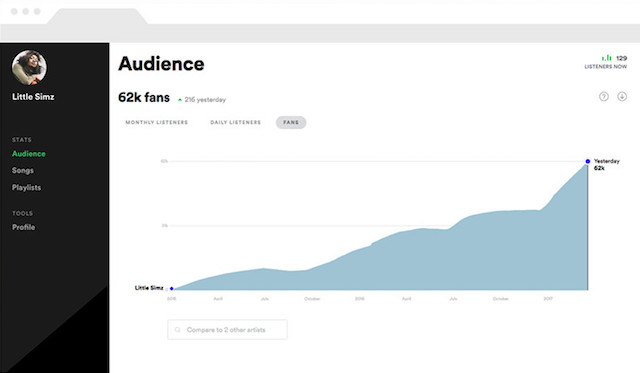Open Playlists in the sidebar
The image size is (640, 373).
click(26, 188)
